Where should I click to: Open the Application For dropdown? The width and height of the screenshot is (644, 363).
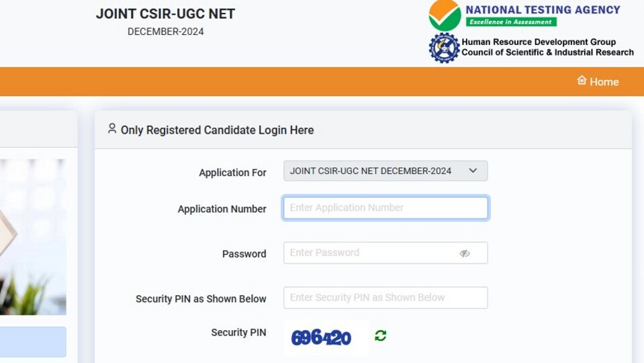(385, 171)
